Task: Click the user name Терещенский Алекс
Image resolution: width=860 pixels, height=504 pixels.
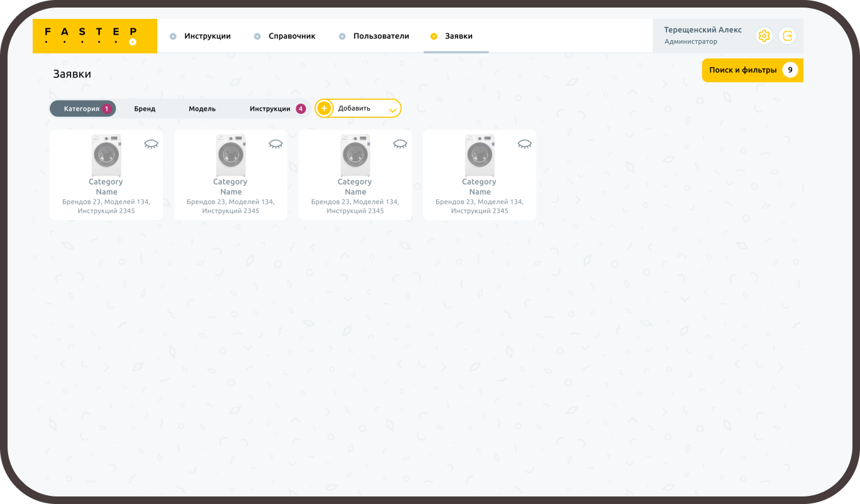Action: click(x=703, y=30)
